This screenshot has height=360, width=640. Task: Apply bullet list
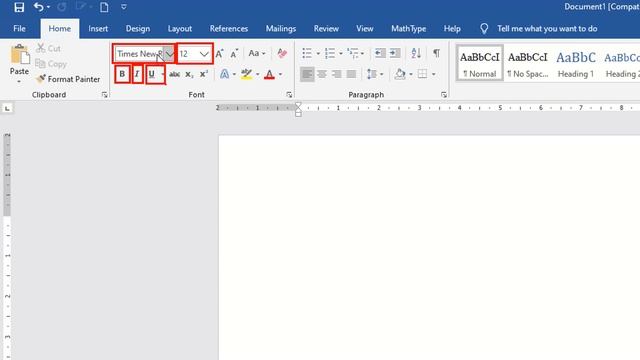(307, 53)
